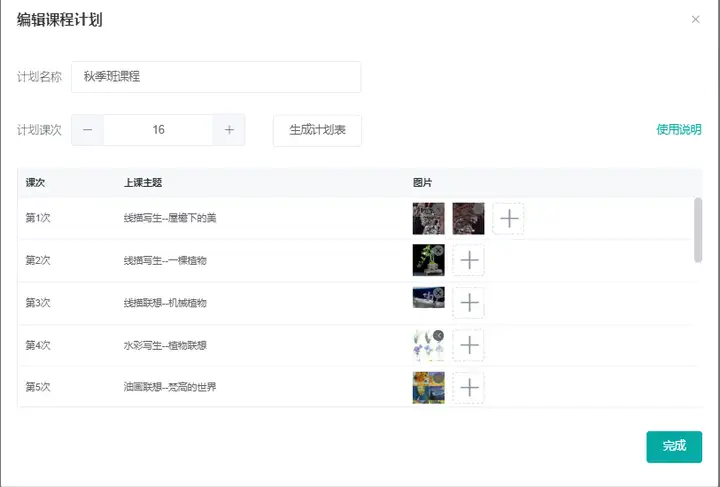Click the 生成计划表 button
Viewport: 720px width, 487px height.
click(317, 130)
